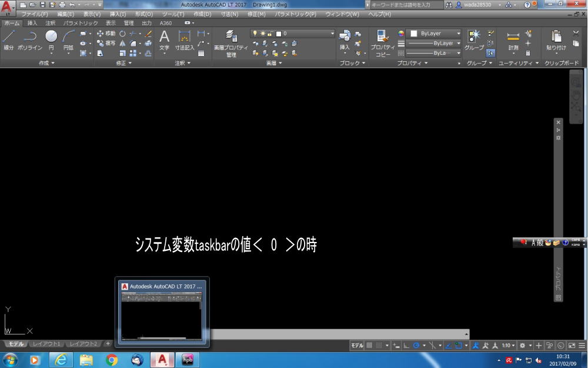This screenshot has height=368, width=588.
Task: Open the ByLayer lineweight dropdown
Action: click(x=435, y=43)
